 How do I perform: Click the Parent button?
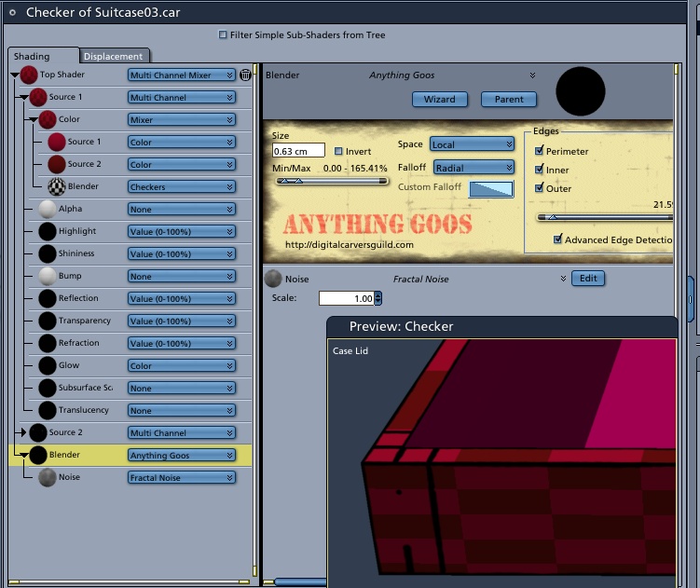click(509, 99)
